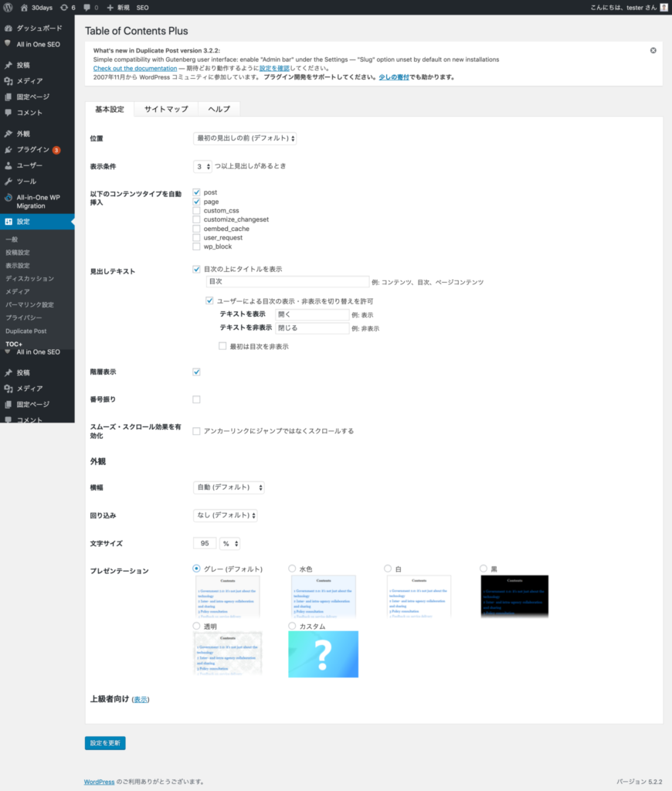Image resolution: width=672 pixels, height=791 pixels.
Task: Click the WordPress logo in admin bar
Action: 8,7
